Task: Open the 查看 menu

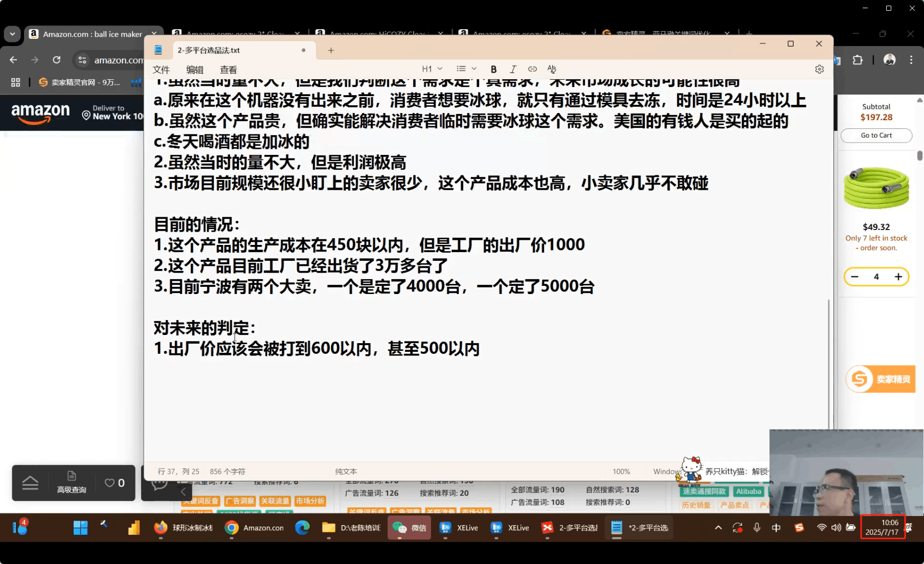Action: click(x=228, y=70)
